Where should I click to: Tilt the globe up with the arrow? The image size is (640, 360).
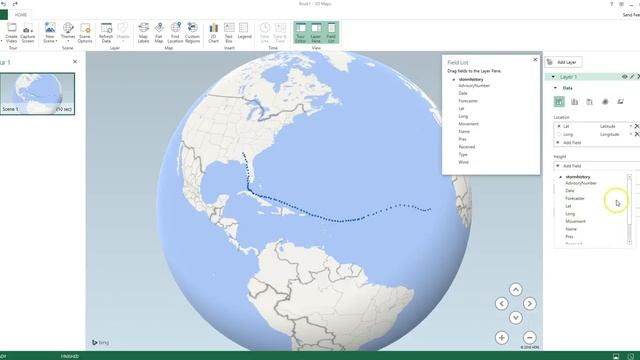[516, 290]
